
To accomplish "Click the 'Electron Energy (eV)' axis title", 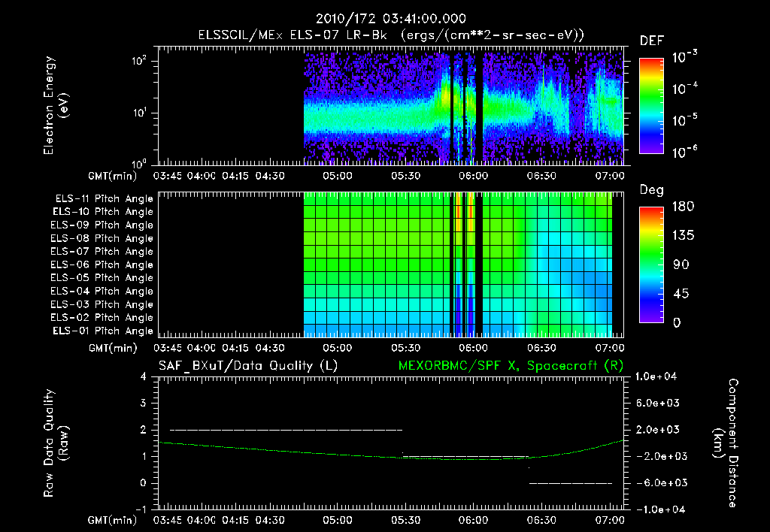I will click(x=56, y=105).
